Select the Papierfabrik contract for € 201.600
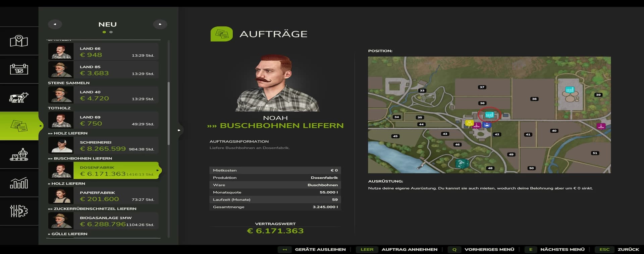The image size is (644, 254). [103, 196]
